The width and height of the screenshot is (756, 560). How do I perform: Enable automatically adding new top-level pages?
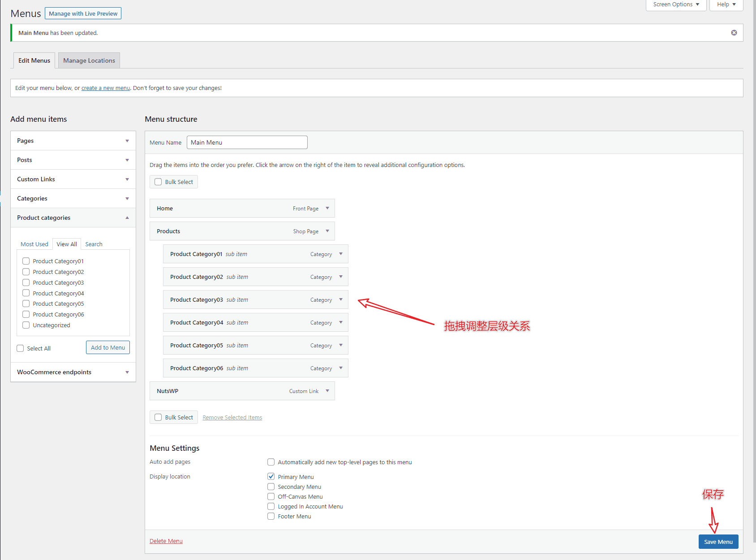pyautogui.click(x=271, y=462)
